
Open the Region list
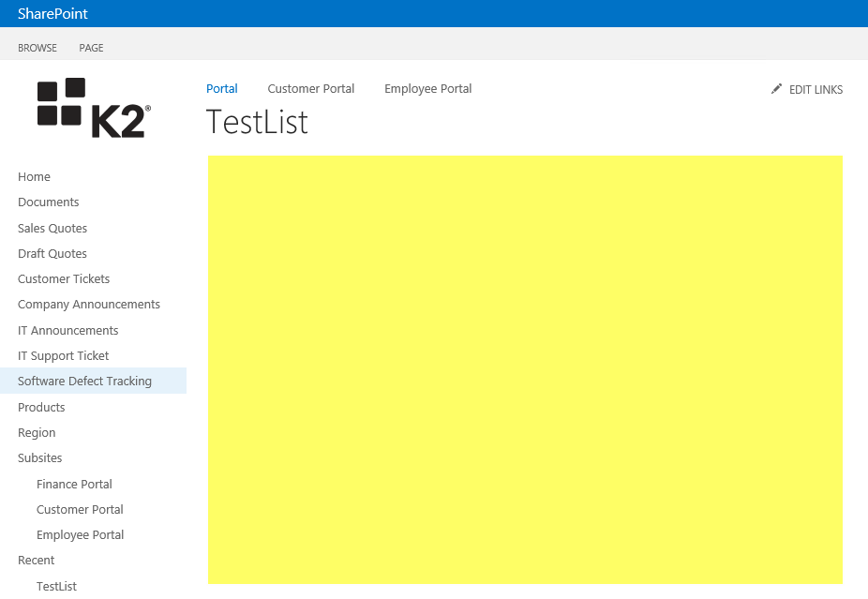pos(37,433)
